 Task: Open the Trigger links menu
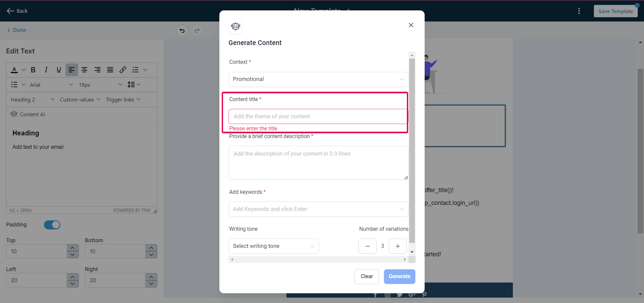(123, 100)
